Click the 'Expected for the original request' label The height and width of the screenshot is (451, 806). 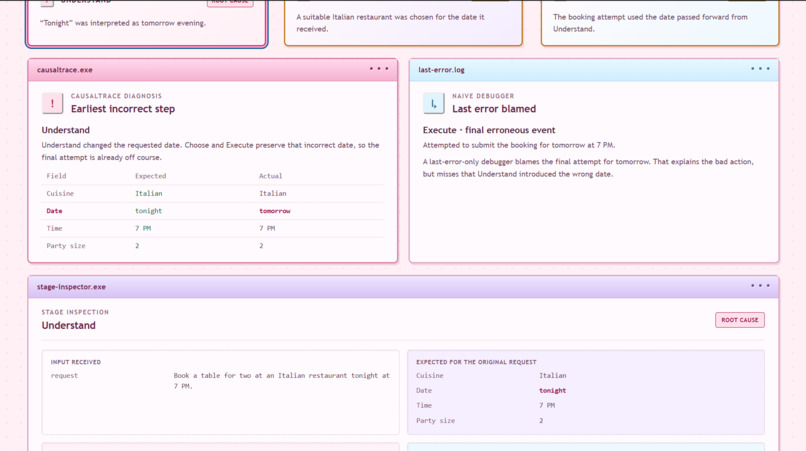(x=476, y=362)
